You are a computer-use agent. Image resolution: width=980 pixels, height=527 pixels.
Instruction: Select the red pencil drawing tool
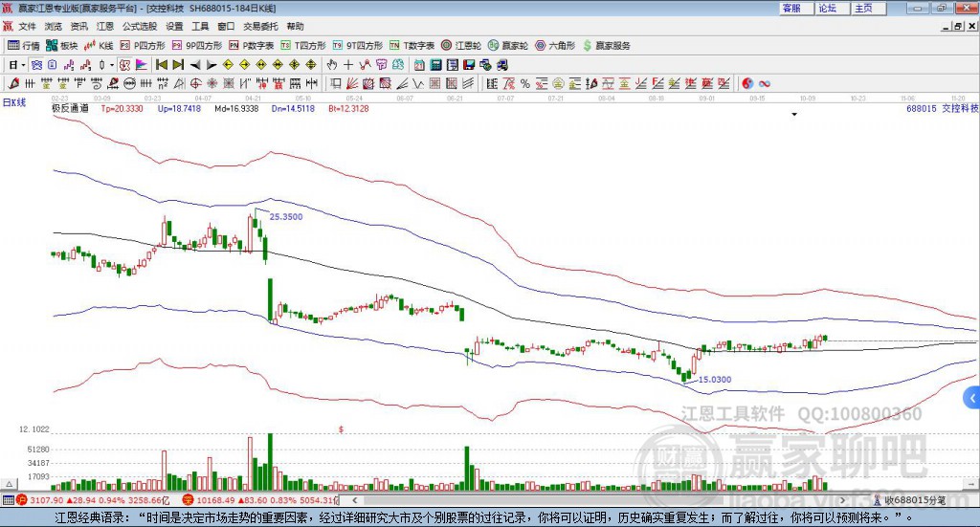13,83
